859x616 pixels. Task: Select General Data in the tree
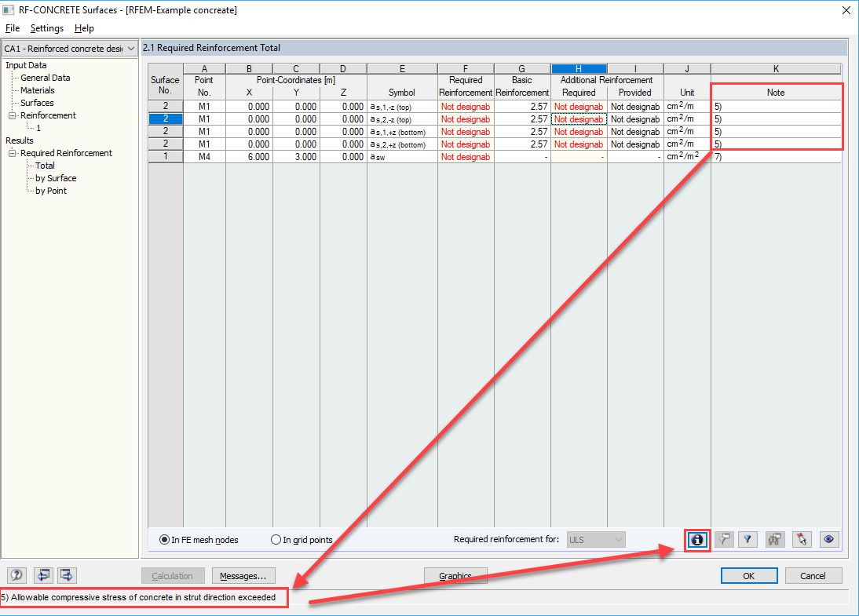[x=46, y=78]
